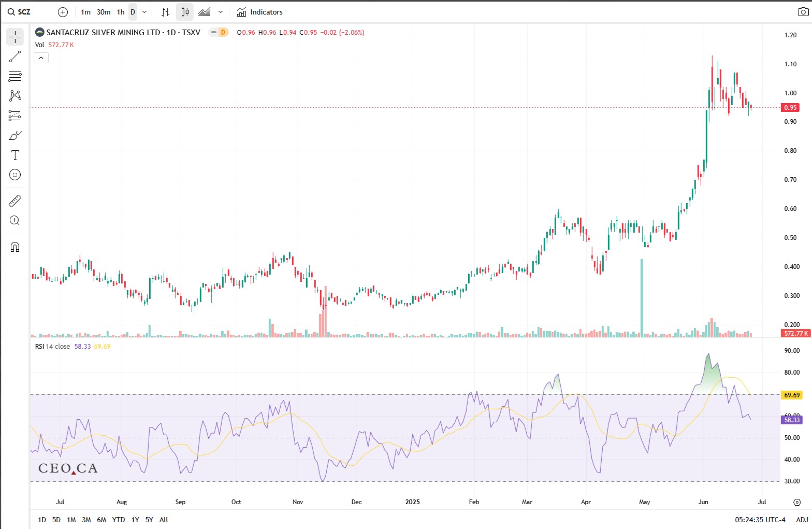
Task: Set range to 1D
Action: 42,520
